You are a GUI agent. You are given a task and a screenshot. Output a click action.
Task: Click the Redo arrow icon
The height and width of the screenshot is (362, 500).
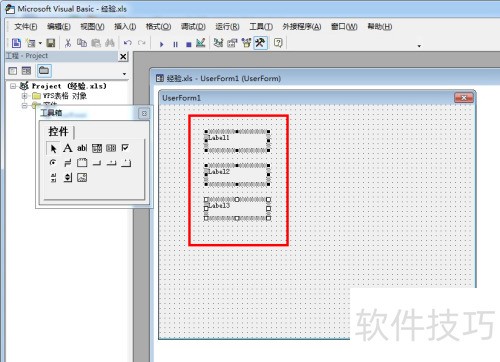pos(142,43)
